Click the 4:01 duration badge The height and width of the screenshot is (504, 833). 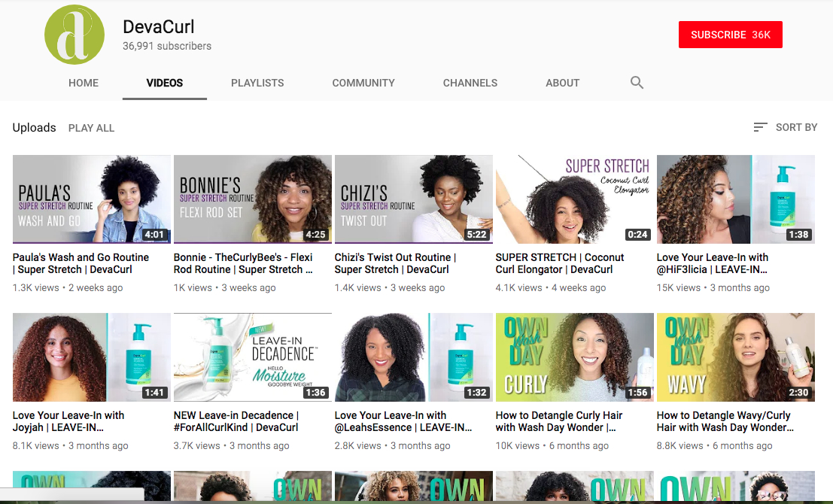(x=154, y=234)
